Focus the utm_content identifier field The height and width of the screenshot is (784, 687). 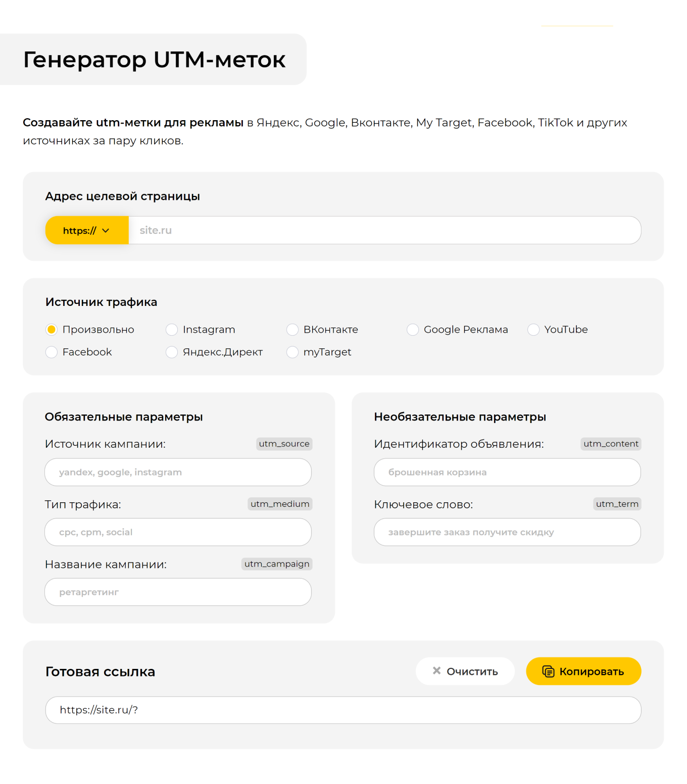(x=507, y=472)
